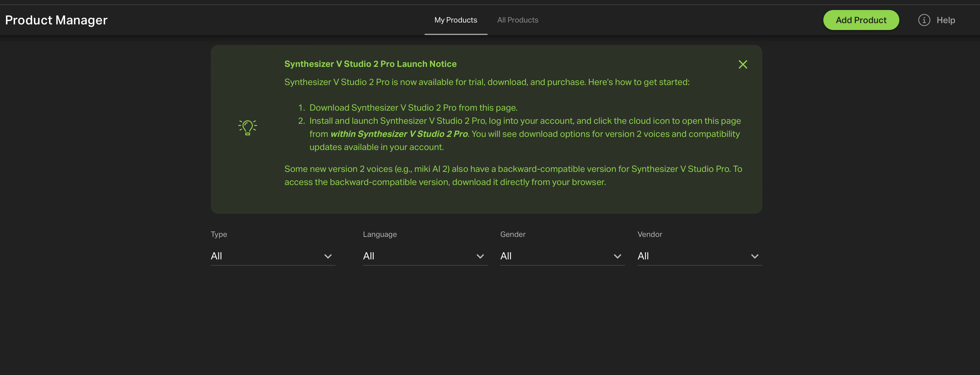Open the Vendor filter dropdown
The width and height of the screenshot is (980, 375).
tap(700, 256)
